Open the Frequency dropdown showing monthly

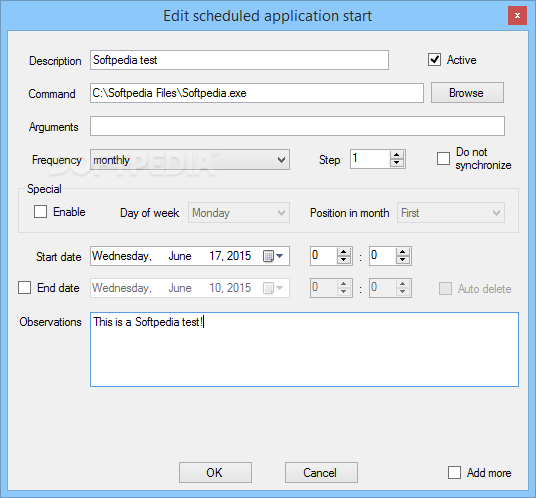[x=190, y=160]
